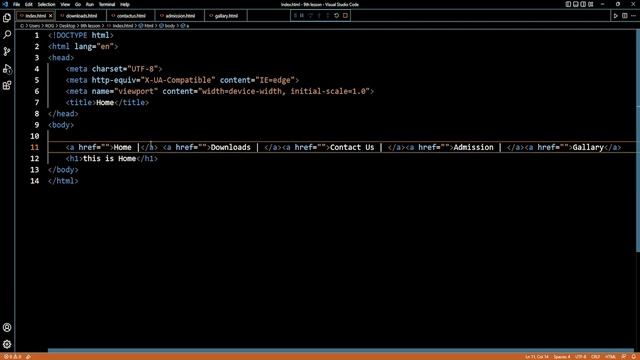Open the Run menu
The width and height of the screenshot is (640, 360).
[89, 4]
